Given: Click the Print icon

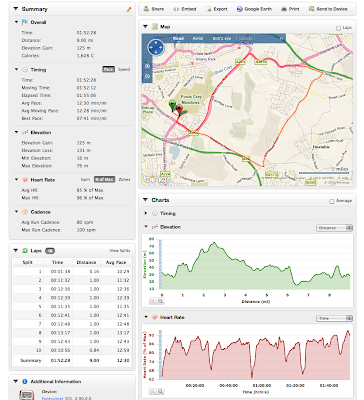Looking at the screenshot, I should coord(284,9).
